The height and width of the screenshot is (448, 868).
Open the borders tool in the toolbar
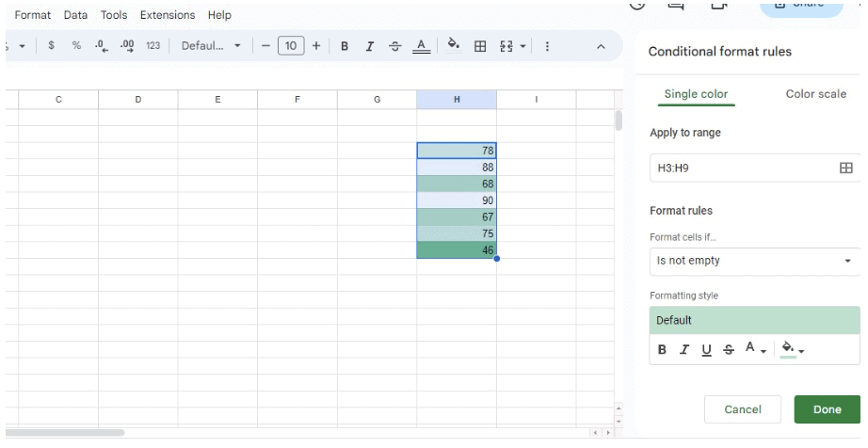480,46
